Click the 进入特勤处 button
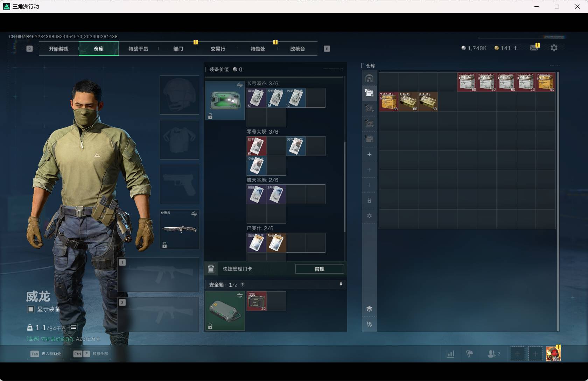 click(45, 354)
